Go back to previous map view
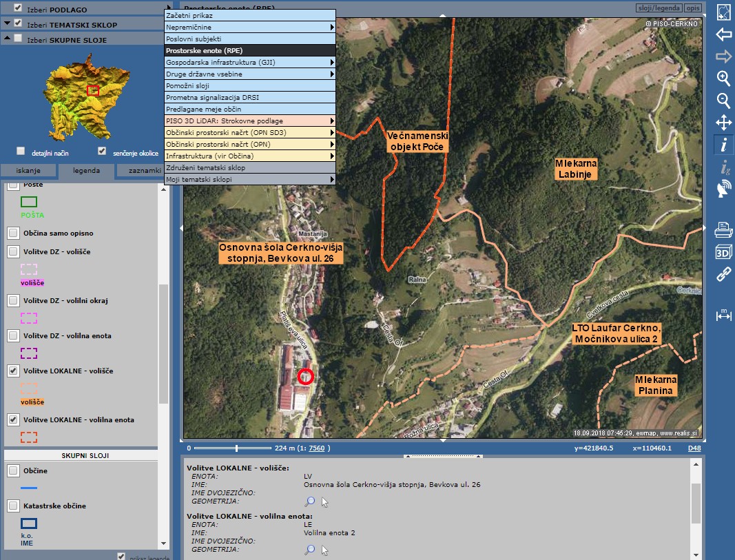Image resolution: width=735 pixels, height=560 pixels. [723, 34]
